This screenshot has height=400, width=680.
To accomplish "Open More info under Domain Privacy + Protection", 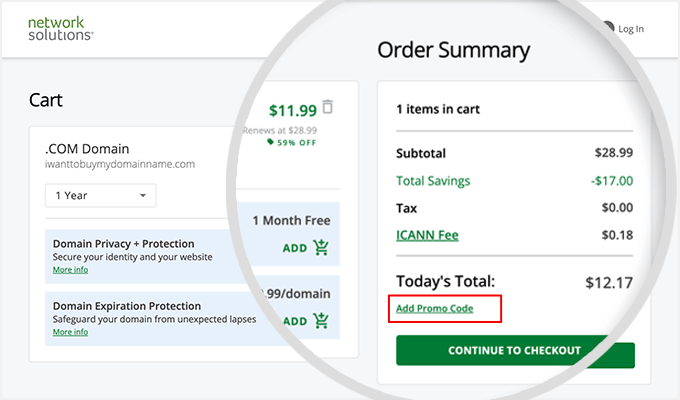I will (70, 269).
